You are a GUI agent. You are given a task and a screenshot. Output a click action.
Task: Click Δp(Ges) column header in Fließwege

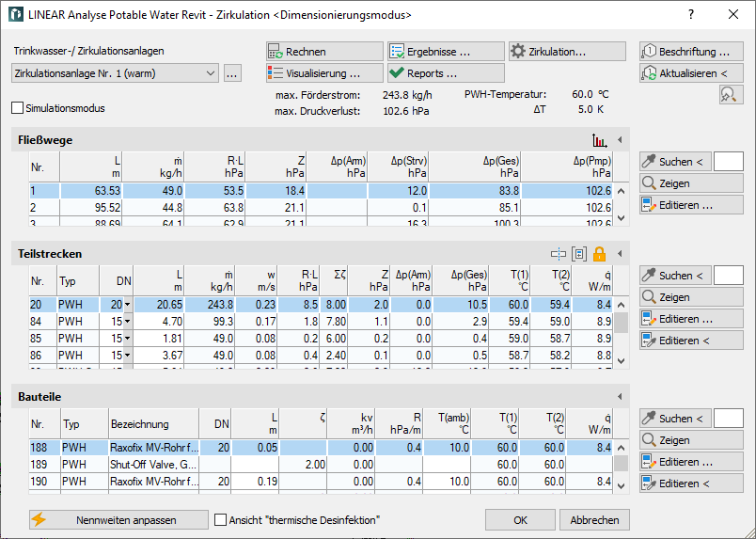coord(475,166)
